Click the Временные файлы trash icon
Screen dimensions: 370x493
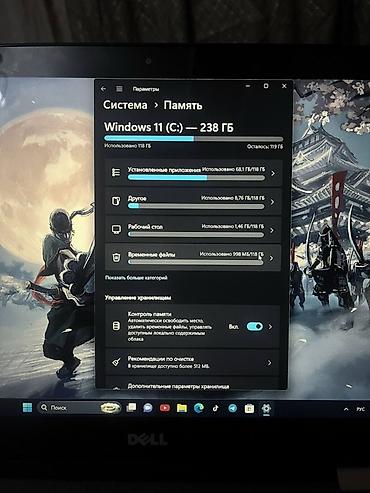(116, 257)
